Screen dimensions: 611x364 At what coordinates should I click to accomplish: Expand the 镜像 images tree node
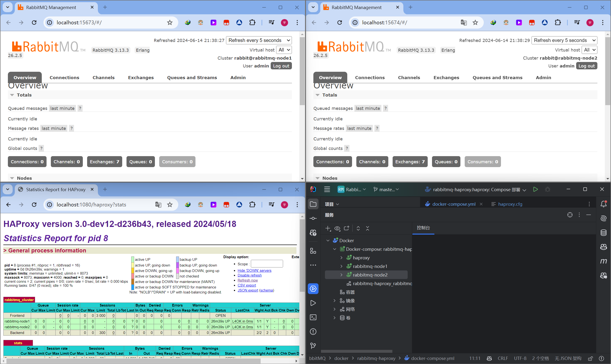tap(334, 300)
